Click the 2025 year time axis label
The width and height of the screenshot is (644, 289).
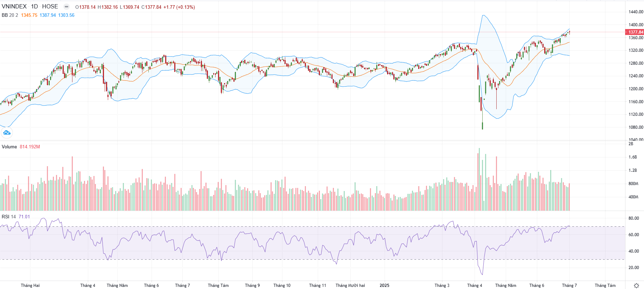[x=384, y=286]
